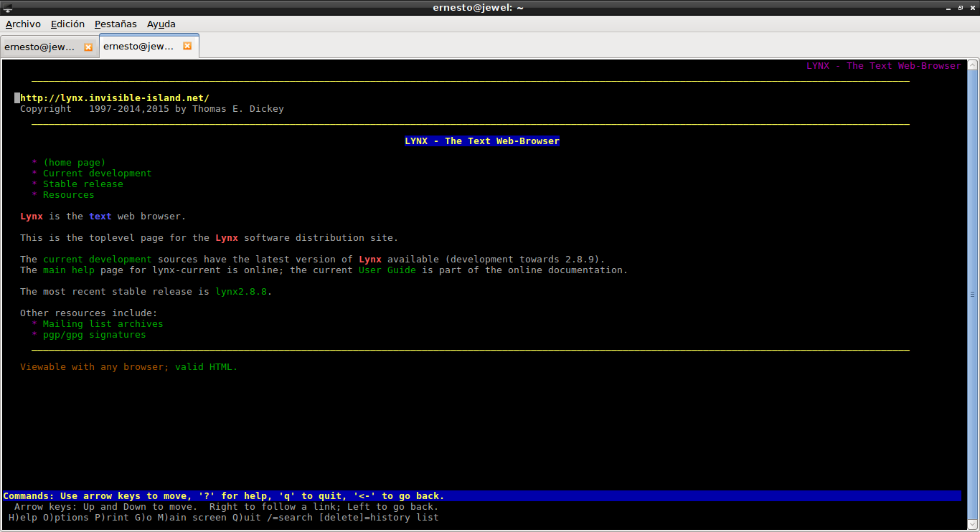
Task: Close the active second terminal tab
Action: click(x=187, y=46)
